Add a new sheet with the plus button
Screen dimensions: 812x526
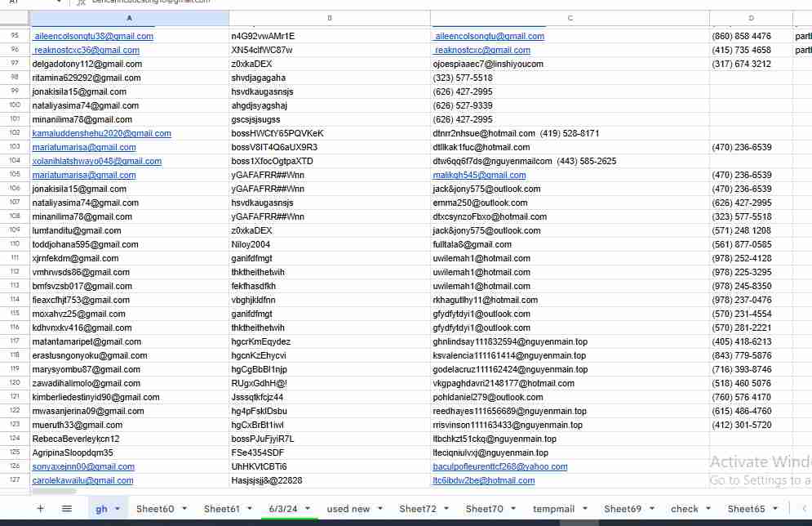pyautogui.click(x=40, y=508)
